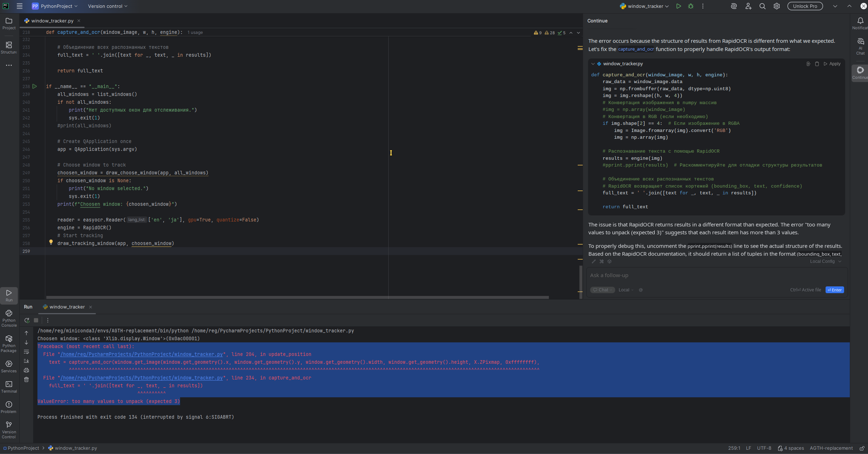This screenshot has height=454, width=868.
Task: Focus the Ask a follow-up input
Action: pyautogui.click(x=717, y=275)
